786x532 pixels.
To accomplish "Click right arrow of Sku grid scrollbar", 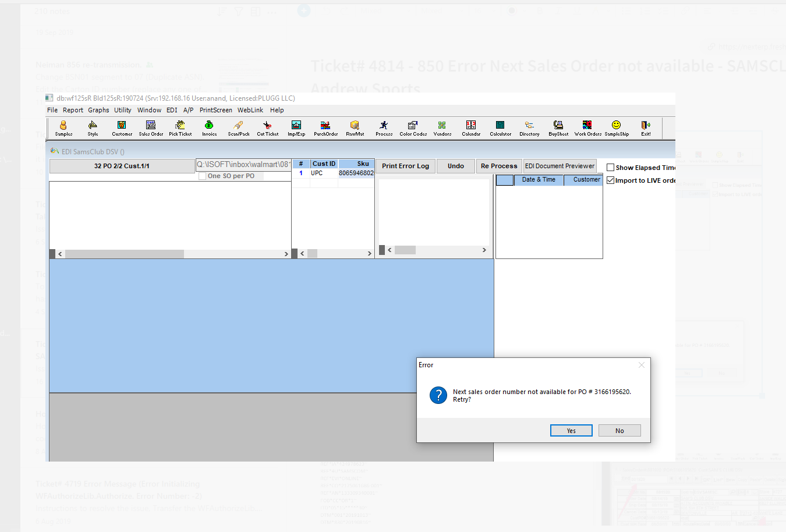I will coord(369,253).
